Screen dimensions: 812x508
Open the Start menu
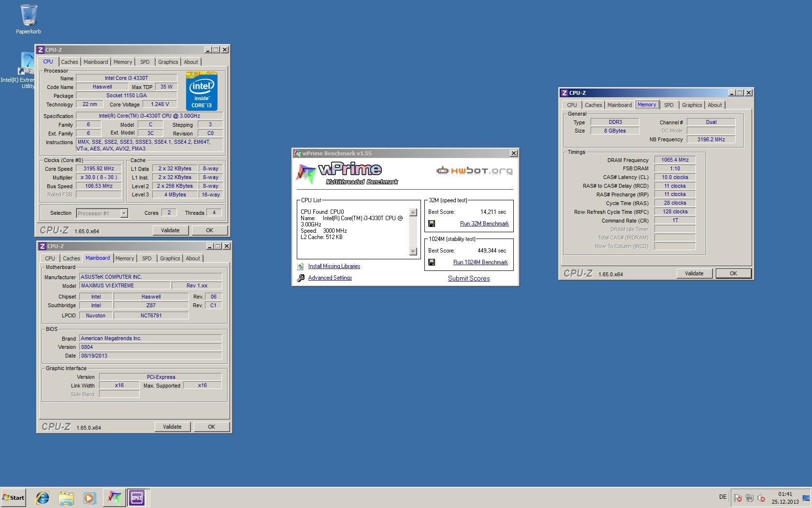(14, 497)
